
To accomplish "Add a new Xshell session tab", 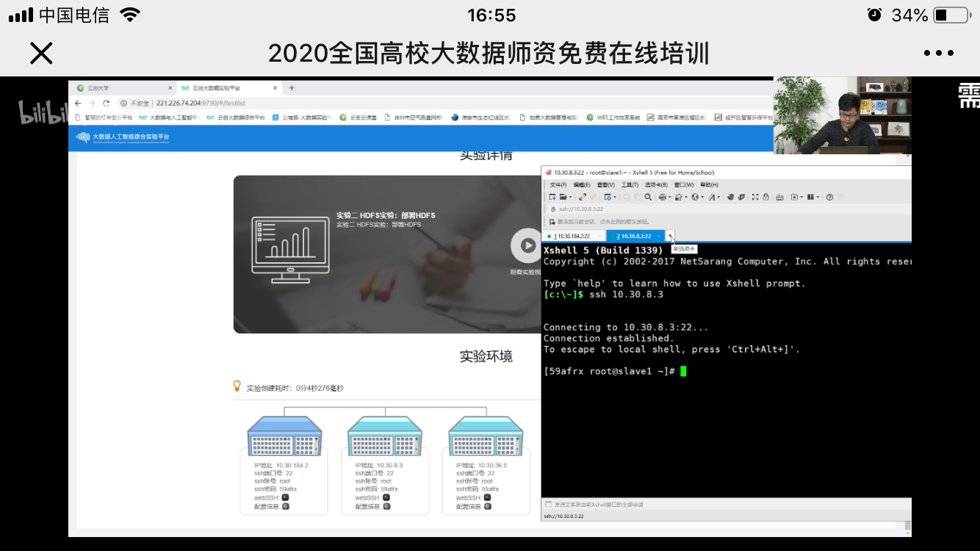I will (x=670, y=235).
